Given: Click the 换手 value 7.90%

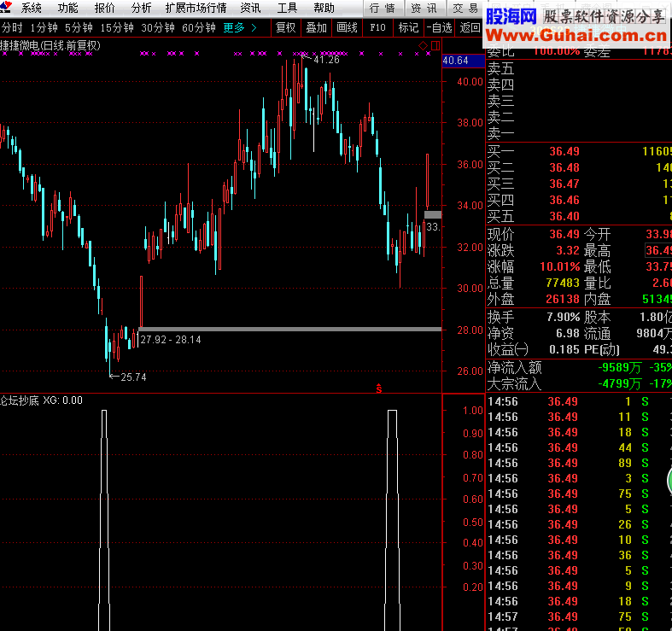Looking at the screenshot, I should pyautogui.click(x=564, y=318).
